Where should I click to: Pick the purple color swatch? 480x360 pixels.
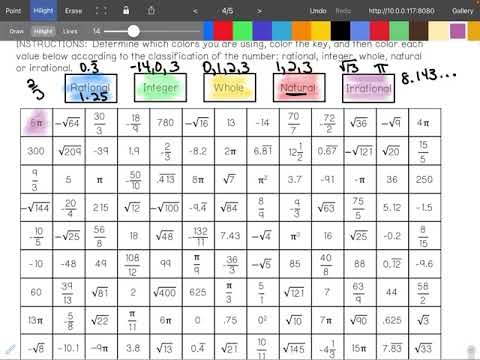[x=457, y=31]
